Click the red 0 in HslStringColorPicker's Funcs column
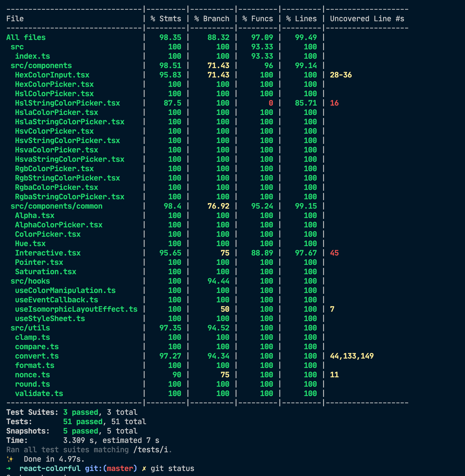The image size is (465, 476). (x=271, y=103)
